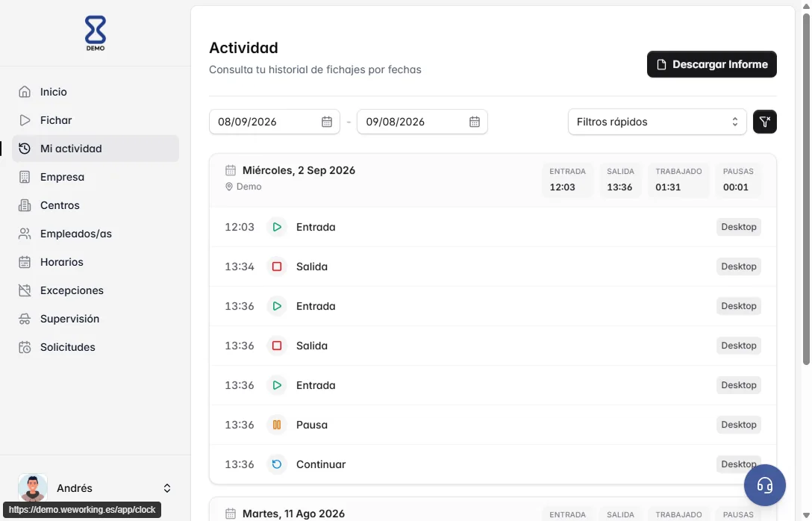Click the Excepciones crossed-calendar icon

click(x=25, y=290)
